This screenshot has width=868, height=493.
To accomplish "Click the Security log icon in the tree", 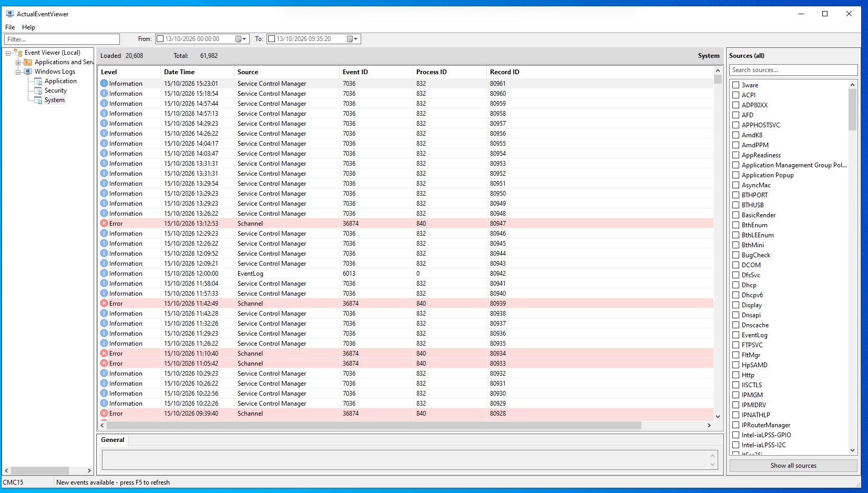I will tap(38, 90).
